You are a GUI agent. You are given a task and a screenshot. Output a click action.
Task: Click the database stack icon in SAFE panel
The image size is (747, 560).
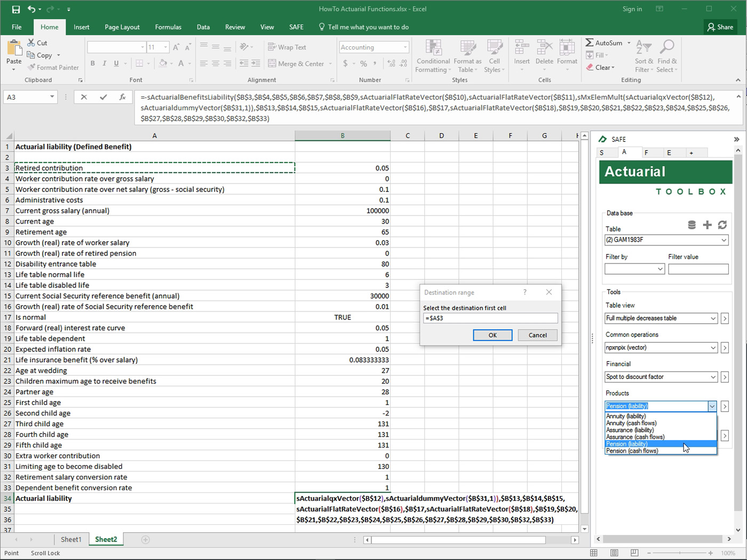pos(692,225)
